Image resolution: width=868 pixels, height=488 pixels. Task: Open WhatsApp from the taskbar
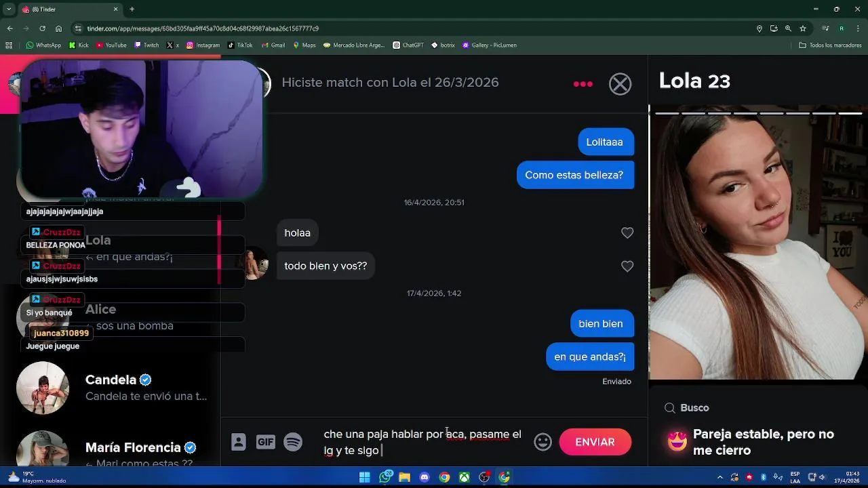point(385,477)
